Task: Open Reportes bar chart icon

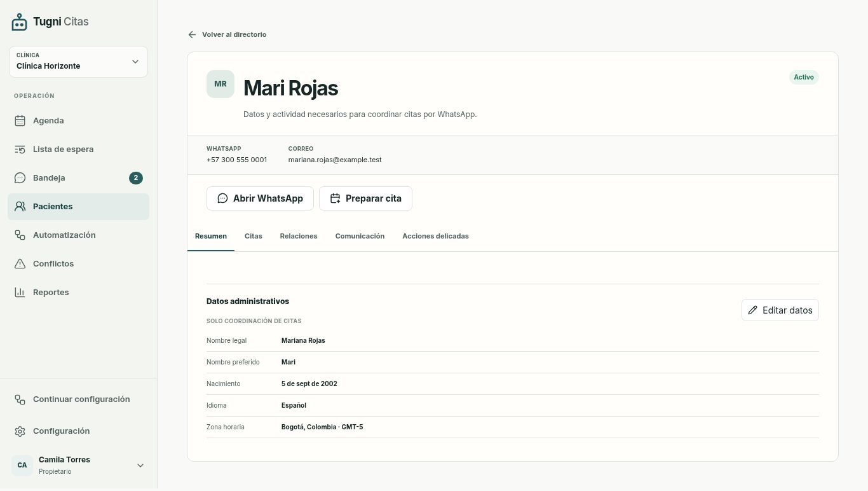Action: click(20, 293)
